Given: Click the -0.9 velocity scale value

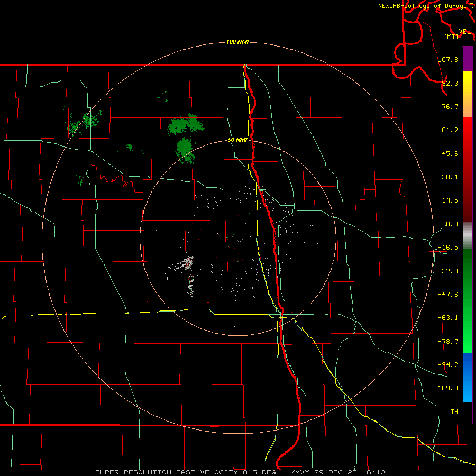Looking at the screenshot, I should coord(450,224).
